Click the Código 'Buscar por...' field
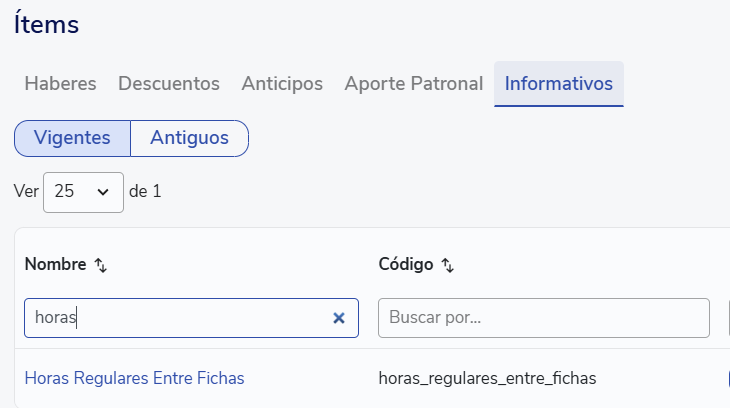 [x=543, y=318]
